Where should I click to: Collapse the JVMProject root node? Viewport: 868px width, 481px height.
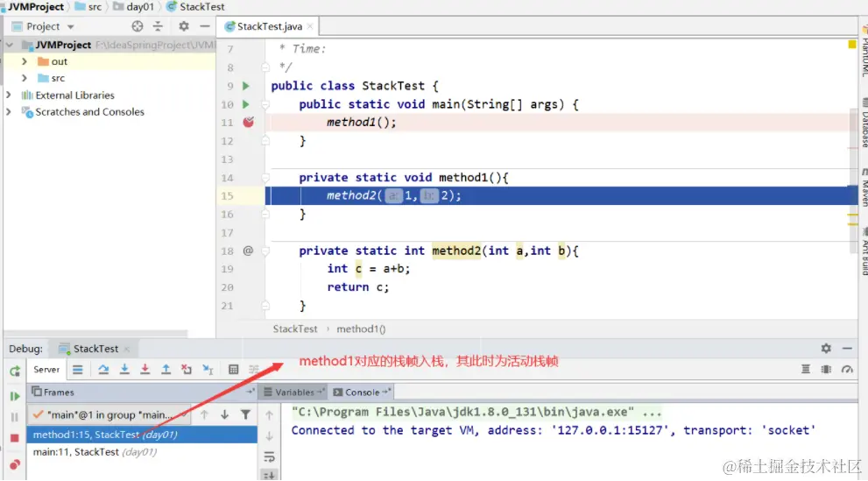[10, 45]
